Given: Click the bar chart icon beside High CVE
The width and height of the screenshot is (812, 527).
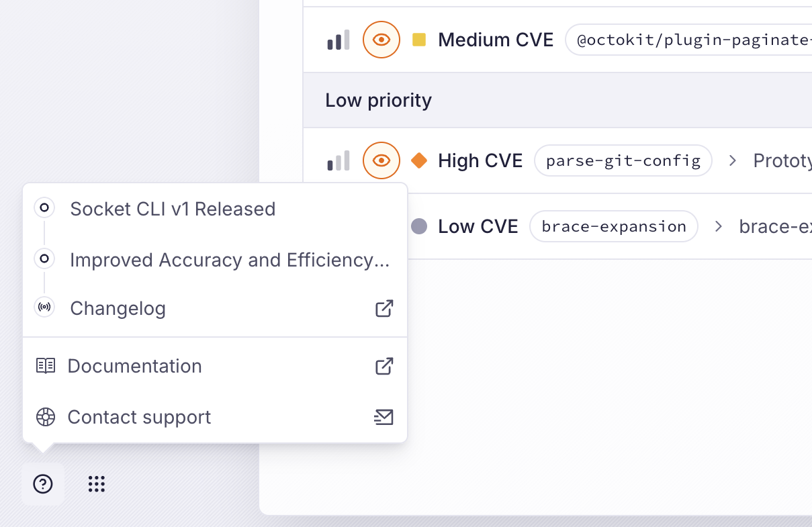Looking at the screenshot, I should (x=338, y=160).
